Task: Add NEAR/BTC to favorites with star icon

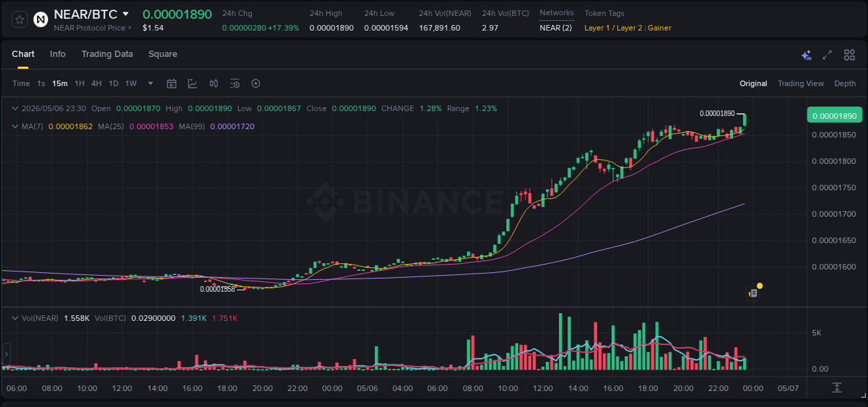Action: pyautogui.click(x=20, y=19)
